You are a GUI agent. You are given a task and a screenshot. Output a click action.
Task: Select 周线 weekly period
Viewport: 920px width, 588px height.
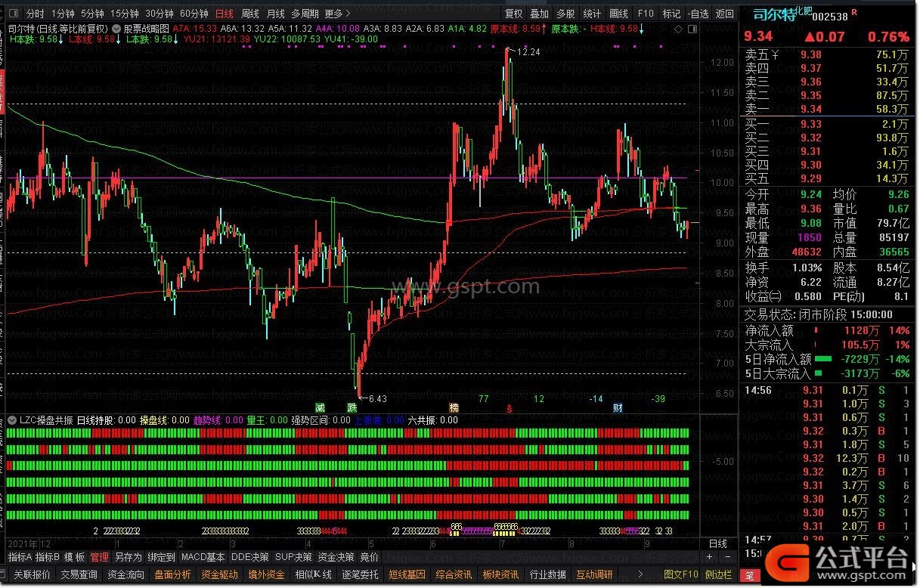tap(250, 14)
